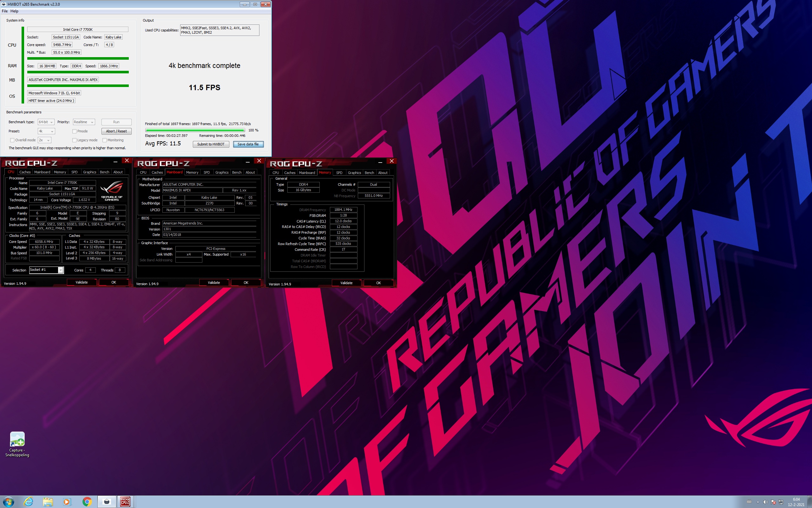Screen dimensions: 812x508
Task: Close the CPU-Z Mainboard window
Action: pos(259,161)
